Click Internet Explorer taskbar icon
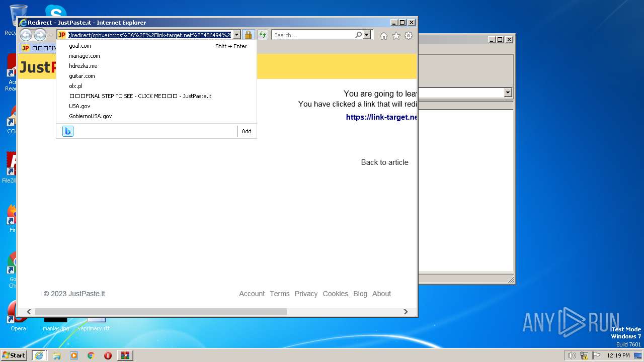This screenshot has width=644, height=362. point(39,355)
